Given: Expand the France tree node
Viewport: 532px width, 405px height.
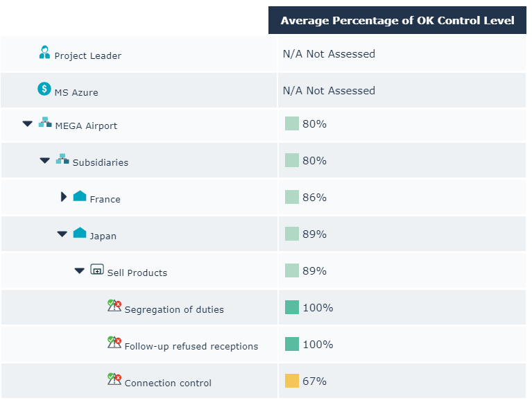Looking at the screenshot, I should pyautogui.click(x=64, y=197).
